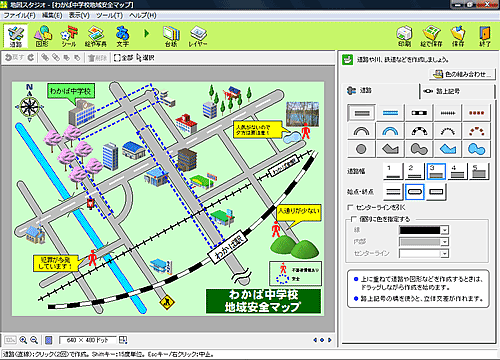Click the 戻す (undo) toolbar button
The width and height of the screenshot is (500, 360).
click(x=14, y=58)
